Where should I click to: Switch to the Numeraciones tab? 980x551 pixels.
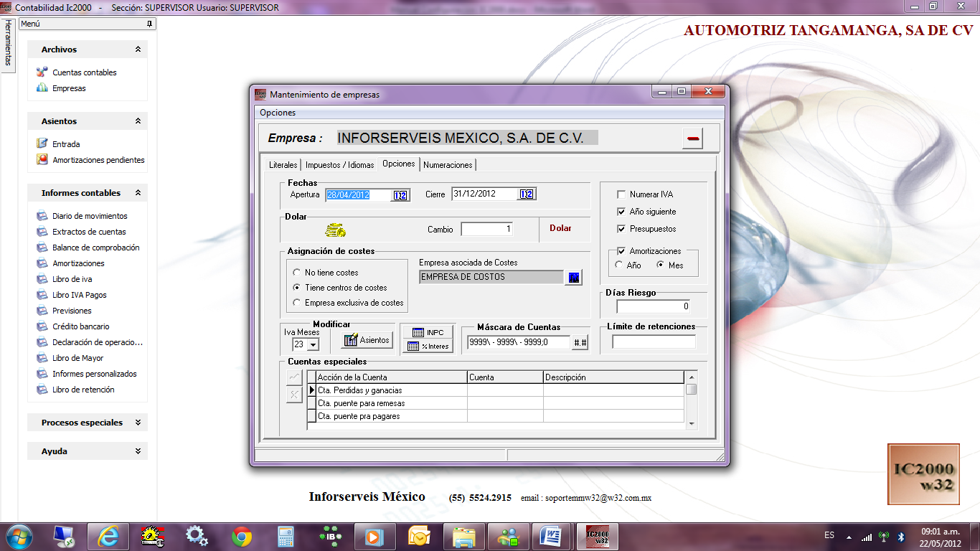(448, 165)
